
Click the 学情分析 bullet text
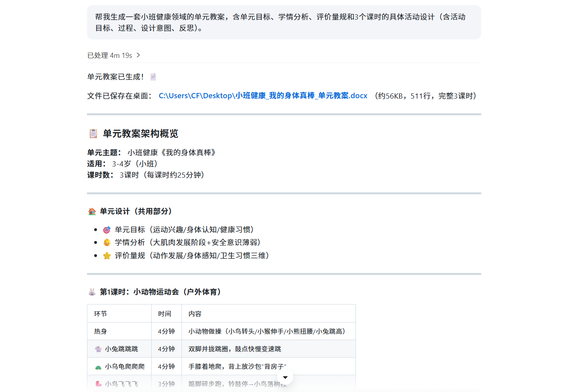(x=188, y=242)
